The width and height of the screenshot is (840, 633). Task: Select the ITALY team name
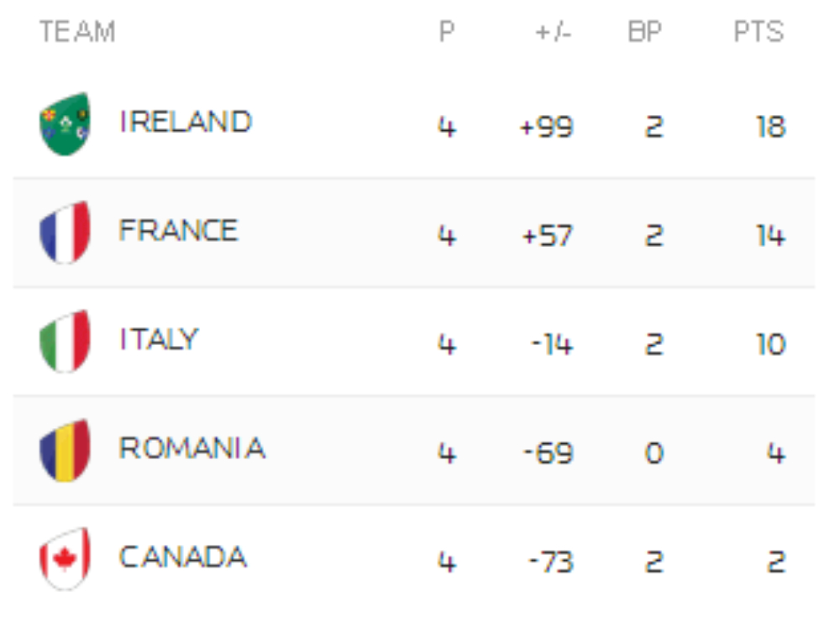point(159,340)
